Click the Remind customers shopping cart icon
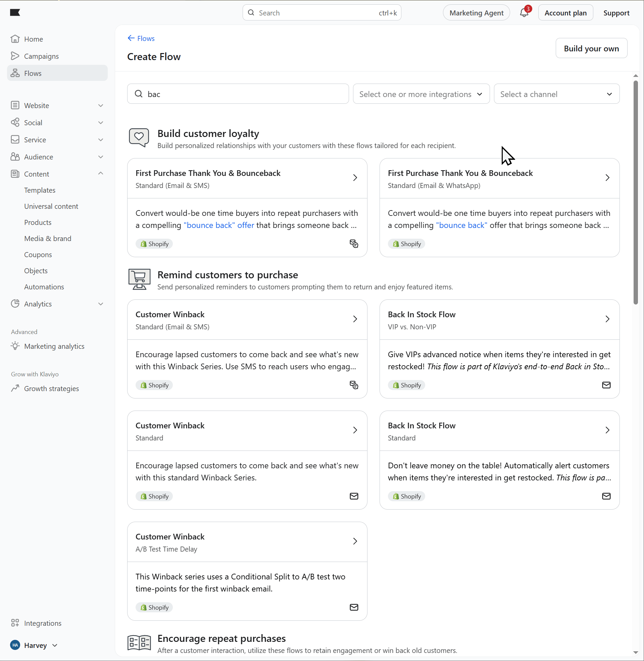This screenshot has width=644, height=661. pos(139,279)
